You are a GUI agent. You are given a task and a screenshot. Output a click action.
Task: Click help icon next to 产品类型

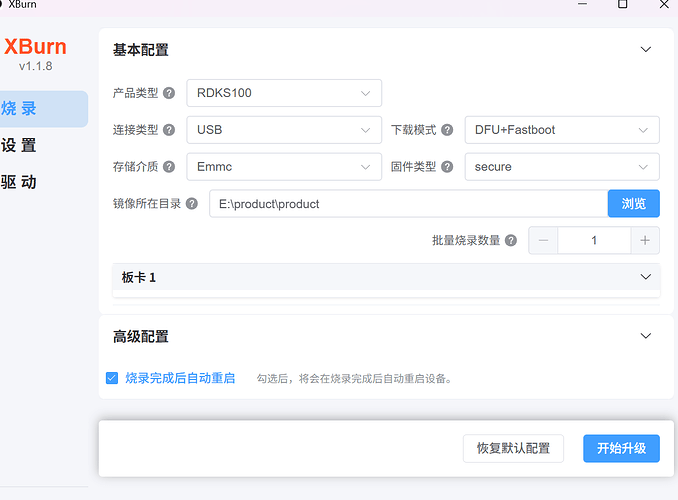(x=169, y=93)
